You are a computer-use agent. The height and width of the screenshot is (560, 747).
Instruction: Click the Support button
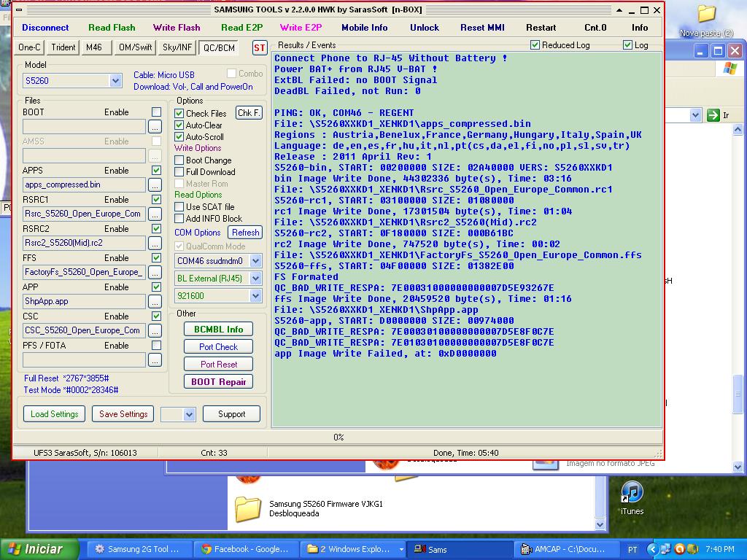[x=231, y=414]
